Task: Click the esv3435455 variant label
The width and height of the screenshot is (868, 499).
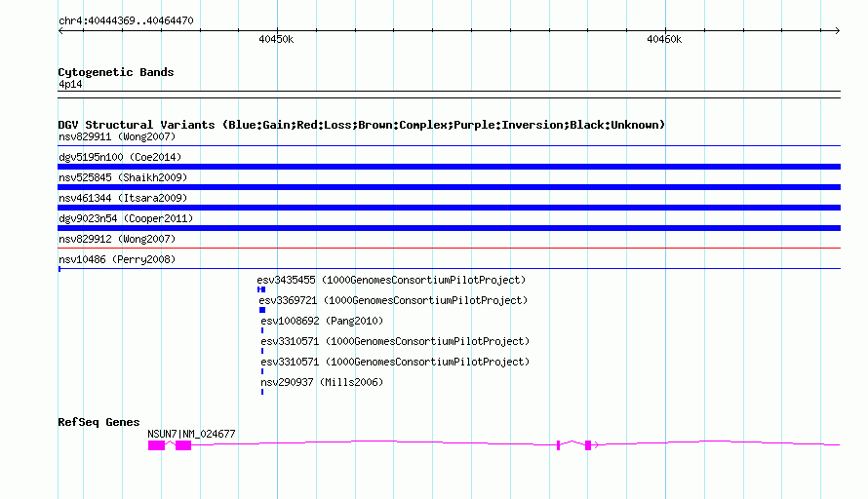Action: point(391,280)
